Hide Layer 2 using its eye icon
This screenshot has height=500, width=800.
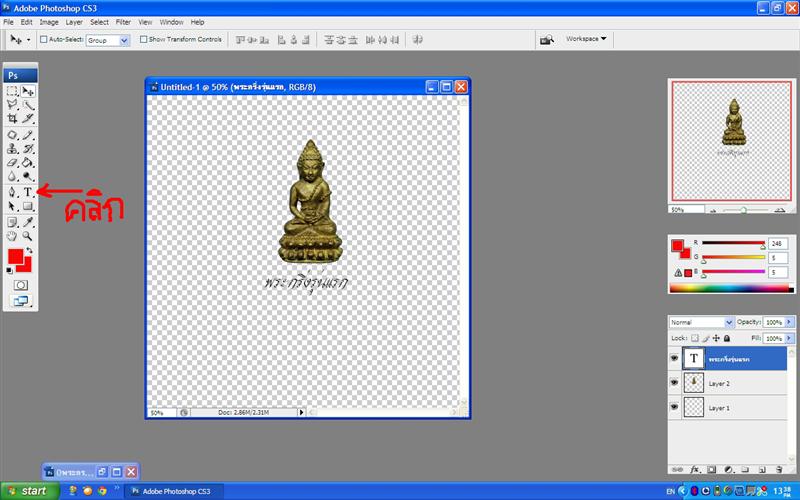(x=674, y=382)
